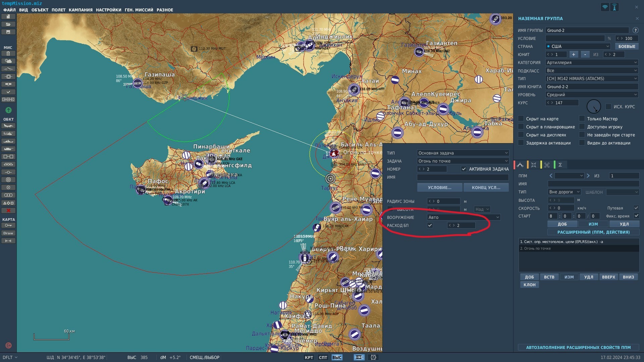
Task: Untick the 'РАСХОД БП' checkbox
Action: point(430,226)
